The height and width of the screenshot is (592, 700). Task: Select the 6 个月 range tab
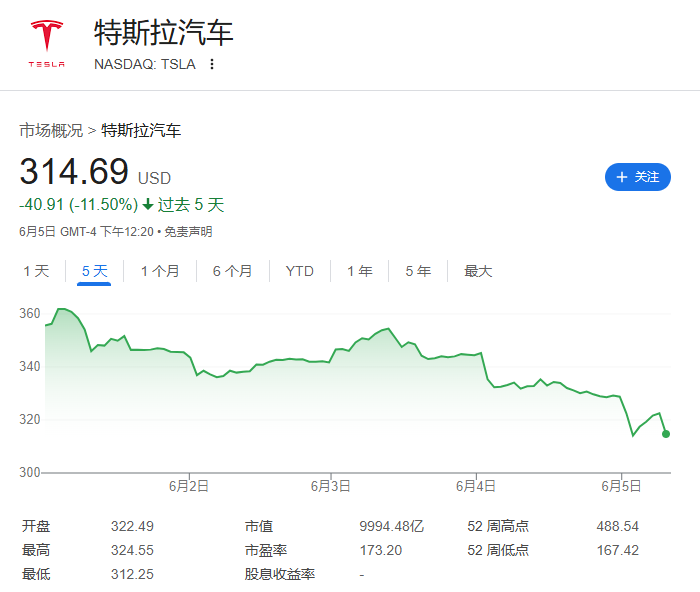(x=232, y=271)
